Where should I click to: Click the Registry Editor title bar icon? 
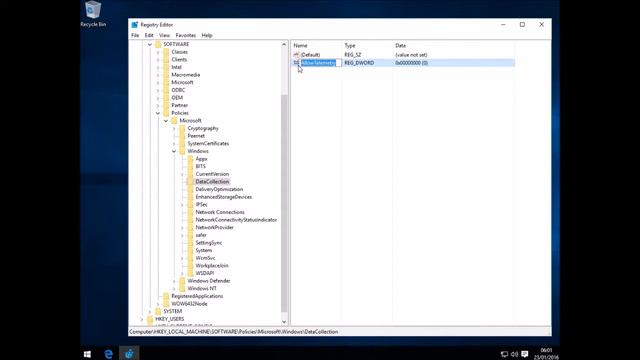135,25
